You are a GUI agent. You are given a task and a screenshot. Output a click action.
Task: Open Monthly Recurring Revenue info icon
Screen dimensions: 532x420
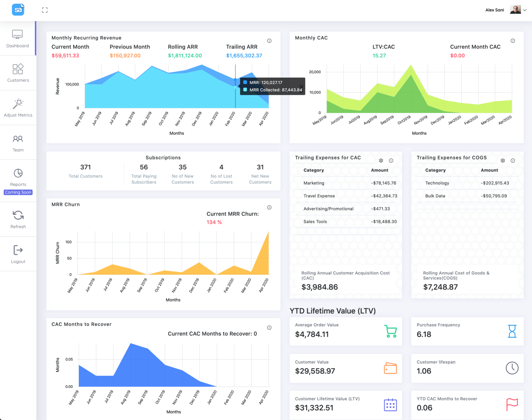269,41
